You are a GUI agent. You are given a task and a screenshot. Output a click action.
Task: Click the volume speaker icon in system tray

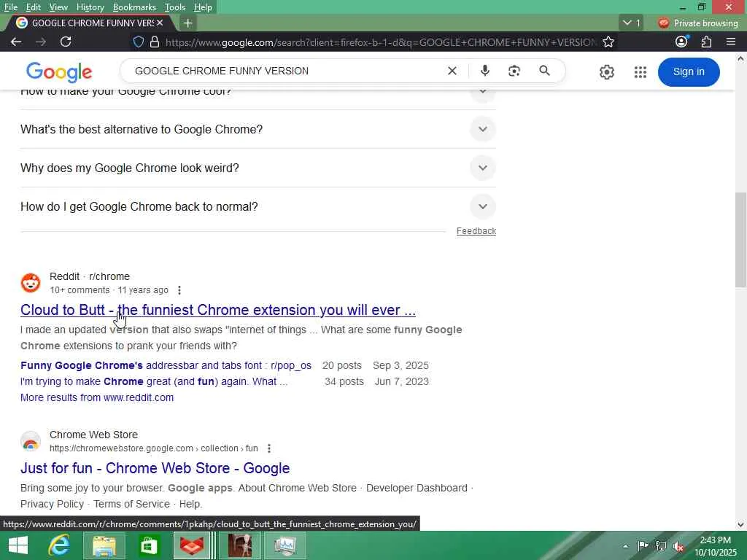pos(678,545)
